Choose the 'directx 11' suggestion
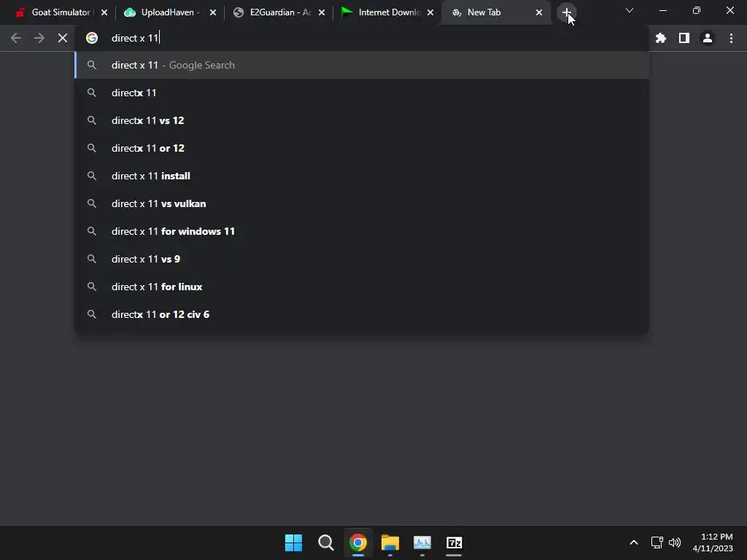Image resolution: width=747 pixels, height=560 pixels. [362, 93]
